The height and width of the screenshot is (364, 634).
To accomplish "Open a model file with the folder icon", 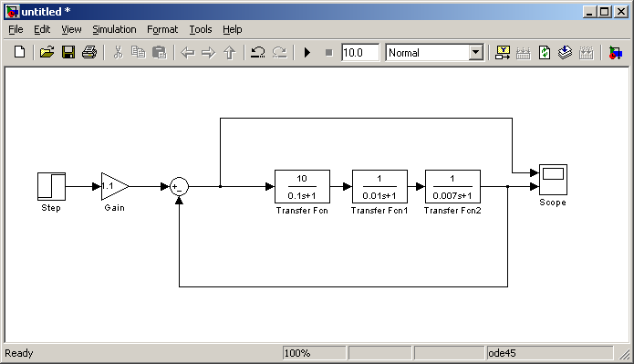I will pos(47,53).
